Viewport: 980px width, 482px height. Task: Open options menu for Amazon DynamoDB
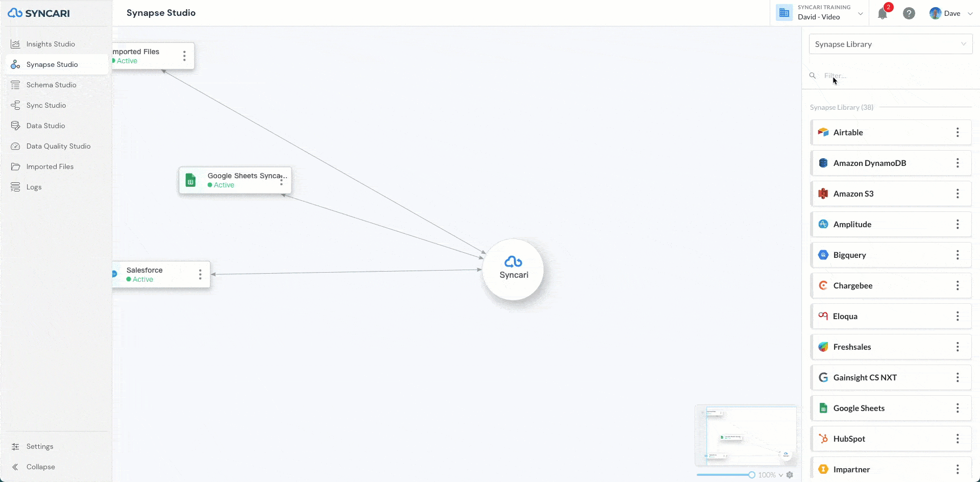click(x=958, y=163)
